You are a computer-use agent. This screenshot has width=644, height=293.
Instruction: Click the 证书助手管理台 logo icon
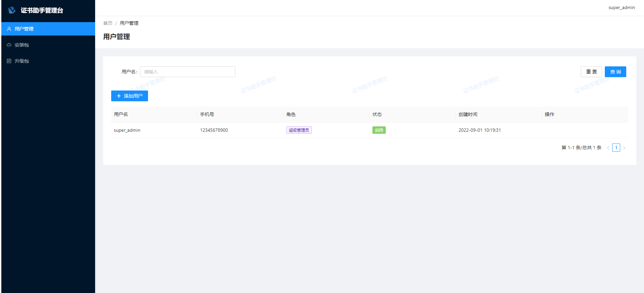tap(12, 10)
